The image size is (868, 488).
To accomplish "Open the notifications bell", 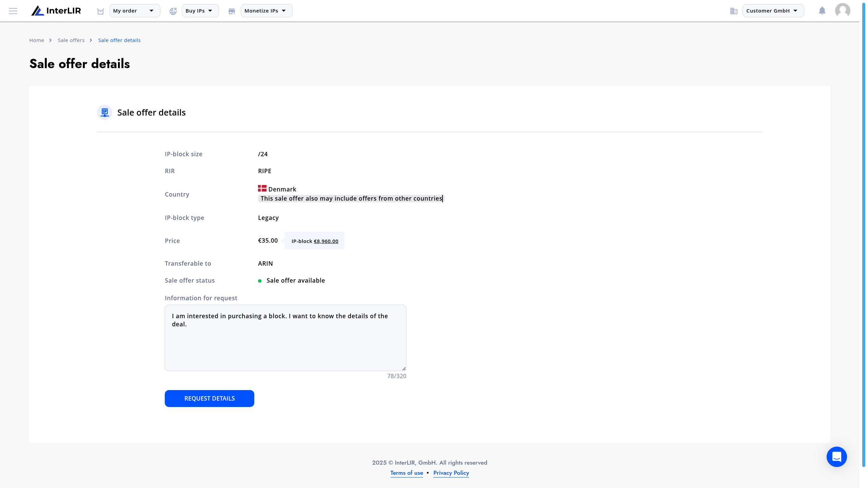I will pyautogui.click(x=822, y=11).
